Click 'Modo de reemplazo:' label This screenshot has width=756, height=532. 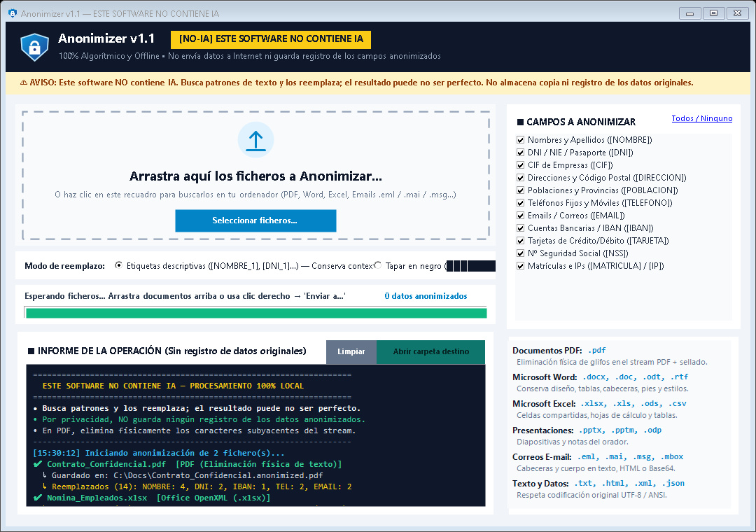[x=64, y=266]
